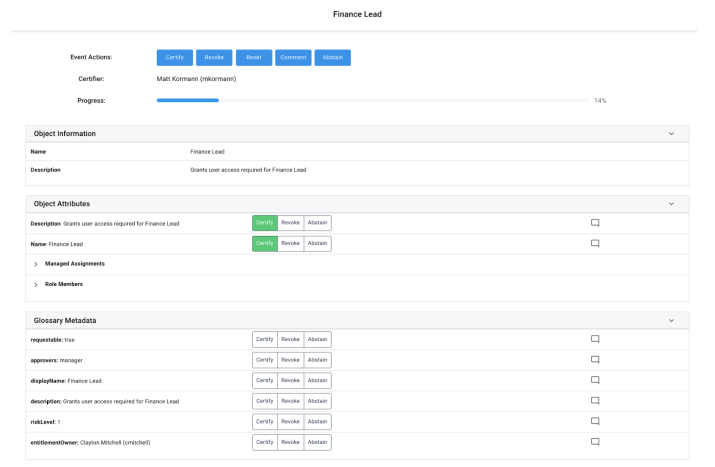Click comment icon in glossary description row
The width and height of the screenshot is (715, 467).
click(x=595, y=401)
